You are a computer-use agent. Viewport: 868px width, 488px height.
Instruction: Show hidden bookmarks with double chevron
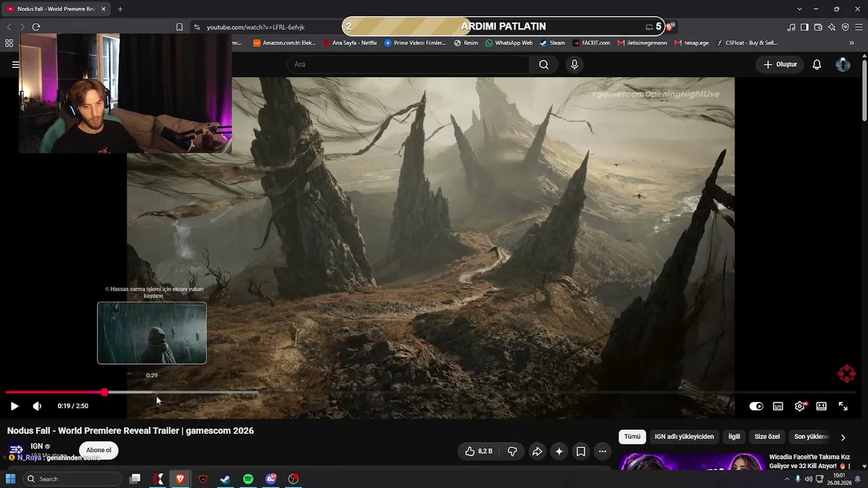(851, 43)
